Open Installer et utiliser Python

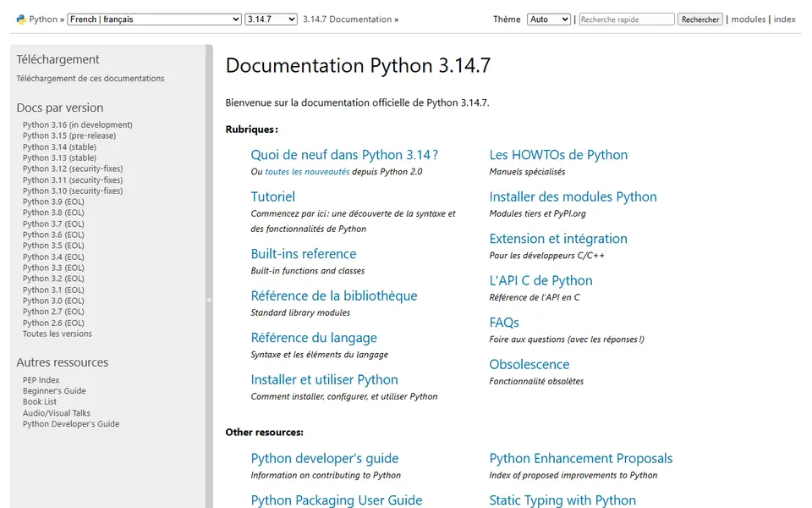click(x=324, y=380)
